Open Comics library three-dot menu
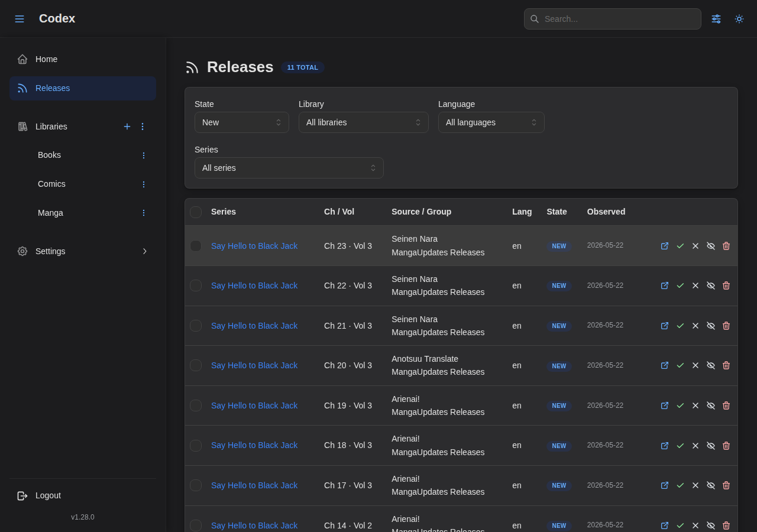Image resolution: width=757 pixels, height=532 pixels. (x=143, y=184)
